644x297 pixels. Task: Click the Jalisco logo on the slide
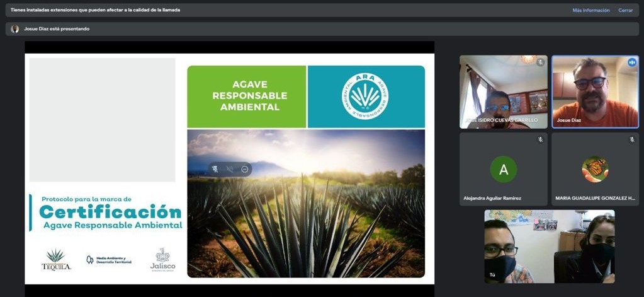click(162, 260)
